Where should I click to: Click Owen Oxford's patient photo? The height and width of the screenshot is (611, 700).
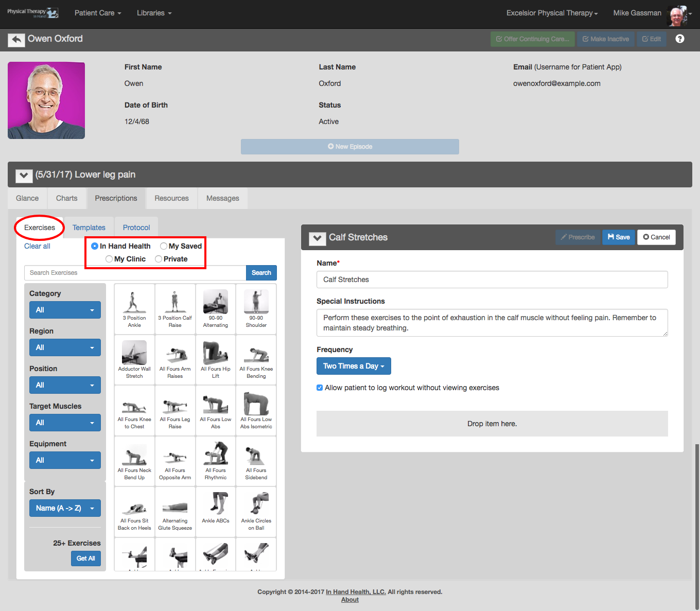tap(46, 100)
